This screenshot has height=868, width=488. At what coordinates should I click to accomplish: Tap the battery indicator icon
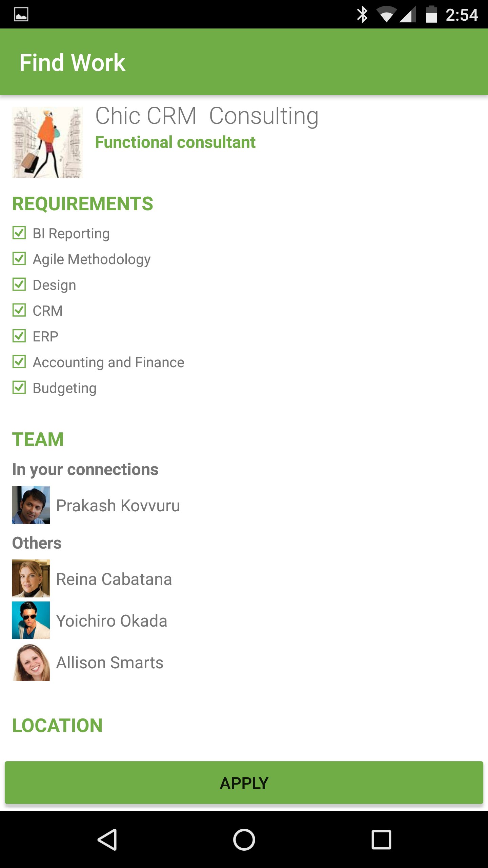click(431, 15)
